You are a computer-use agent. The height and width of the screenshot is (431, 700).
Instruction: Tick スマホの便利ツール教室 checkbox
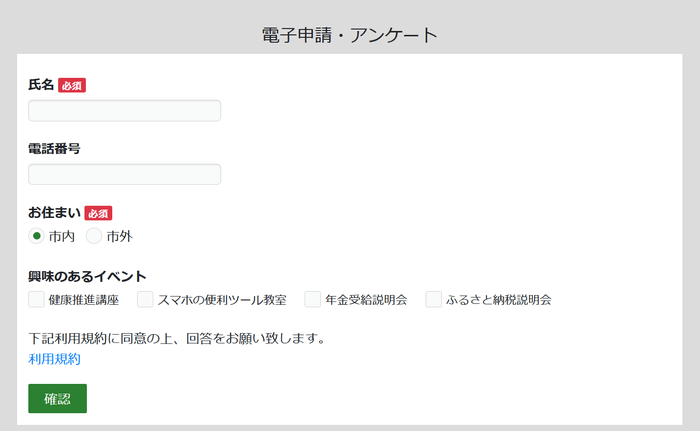coord(145,299)
